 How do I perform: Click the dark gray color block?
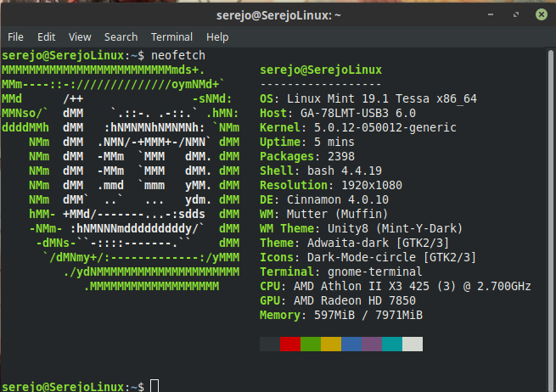270,344
